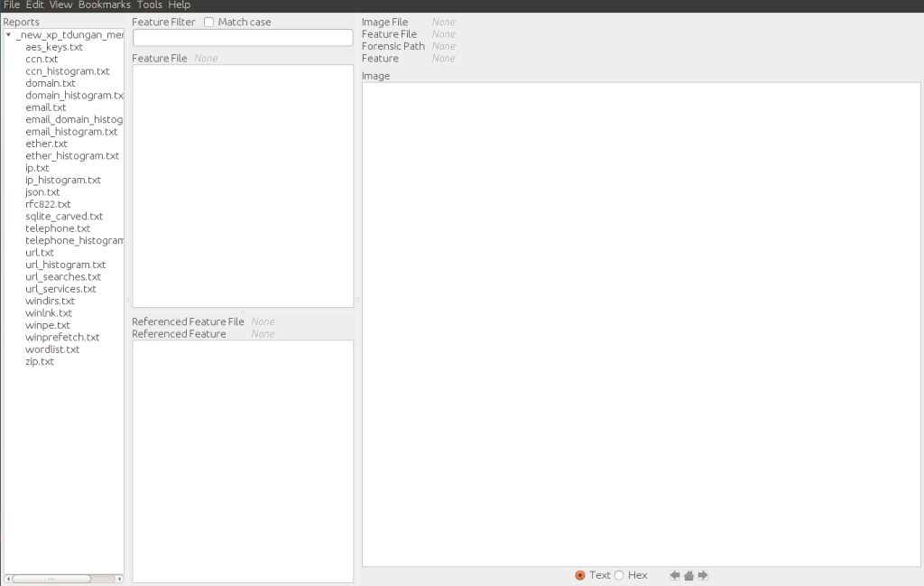
Task: Switch to the Hex view radio button
Action: click(619, 575)
